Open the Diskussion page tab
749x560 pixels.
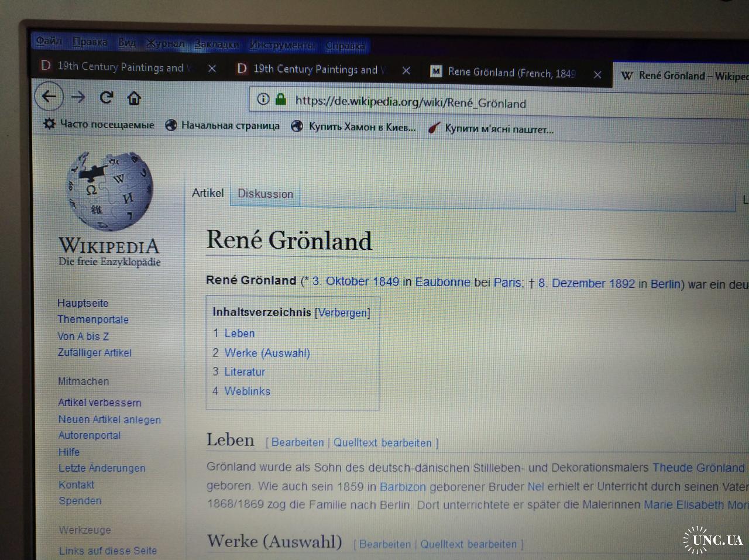tap(265, 194)
